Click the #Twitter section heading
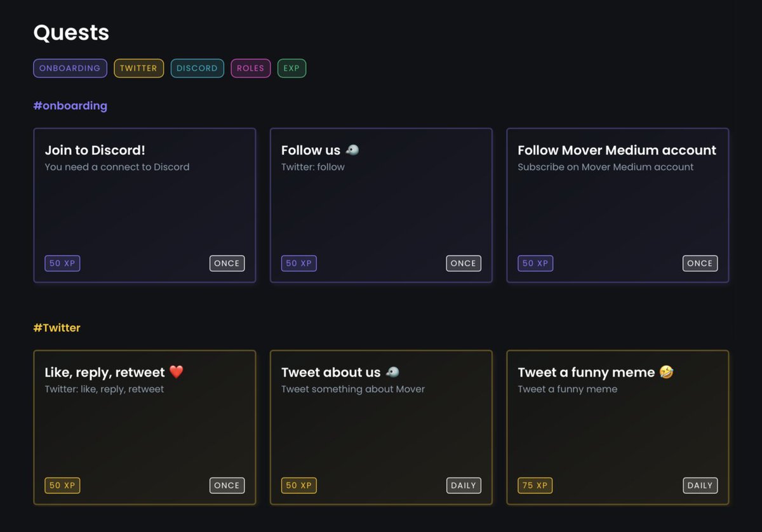Image resolution: width=762 pixels, height=532 pixels. 57,328
